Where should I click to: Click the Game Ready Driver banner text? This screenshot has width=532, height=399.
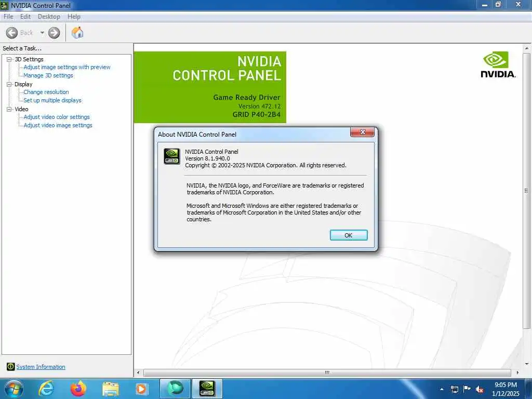point(247,97)
